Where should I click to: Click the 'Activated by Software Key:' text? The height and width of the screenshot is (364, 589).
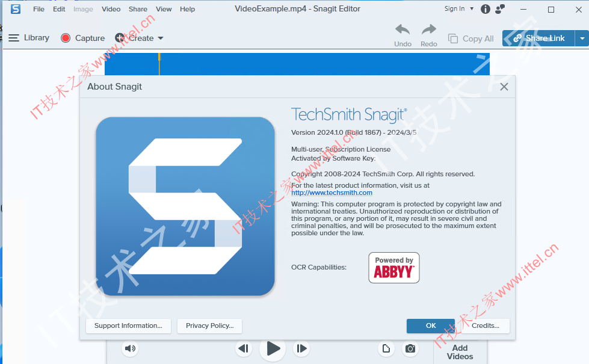pyautogui.click(x=333, y=158)
